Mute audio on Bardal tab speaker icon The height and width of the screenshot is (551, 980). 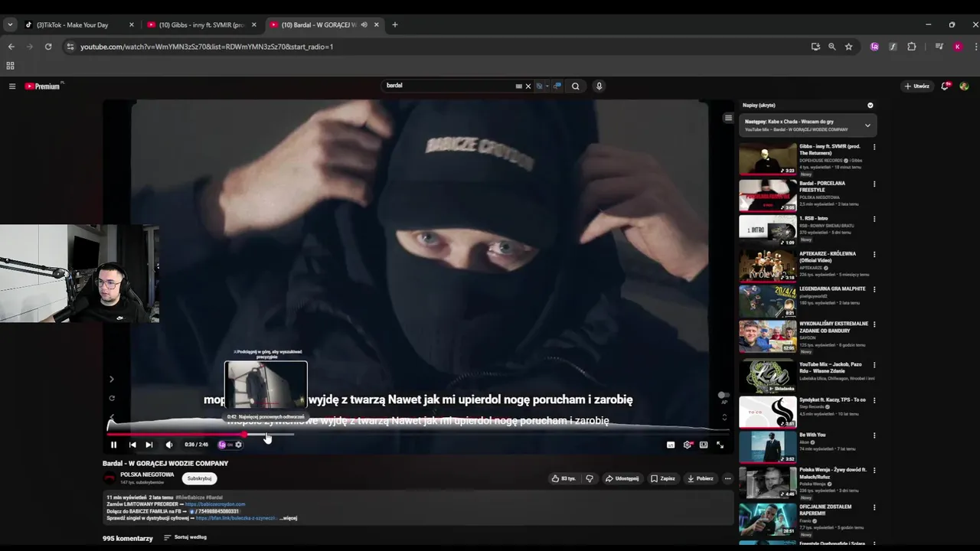[364, 24]
